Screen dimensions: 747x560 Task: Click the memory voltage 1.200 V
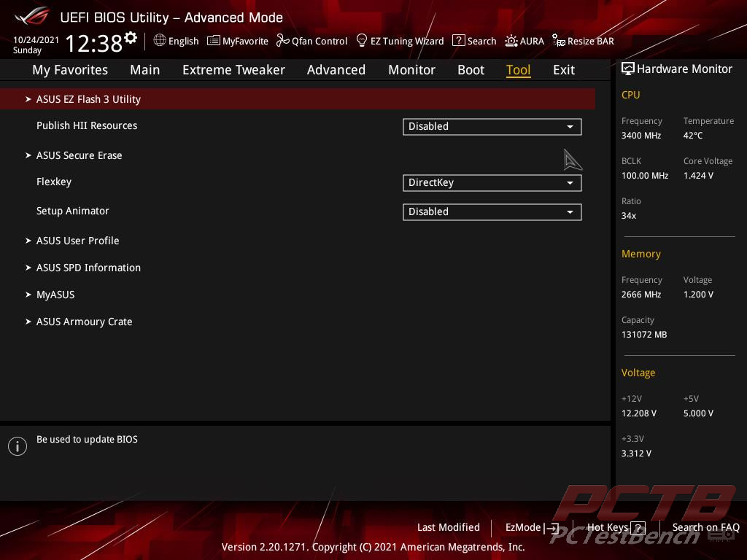698,295
